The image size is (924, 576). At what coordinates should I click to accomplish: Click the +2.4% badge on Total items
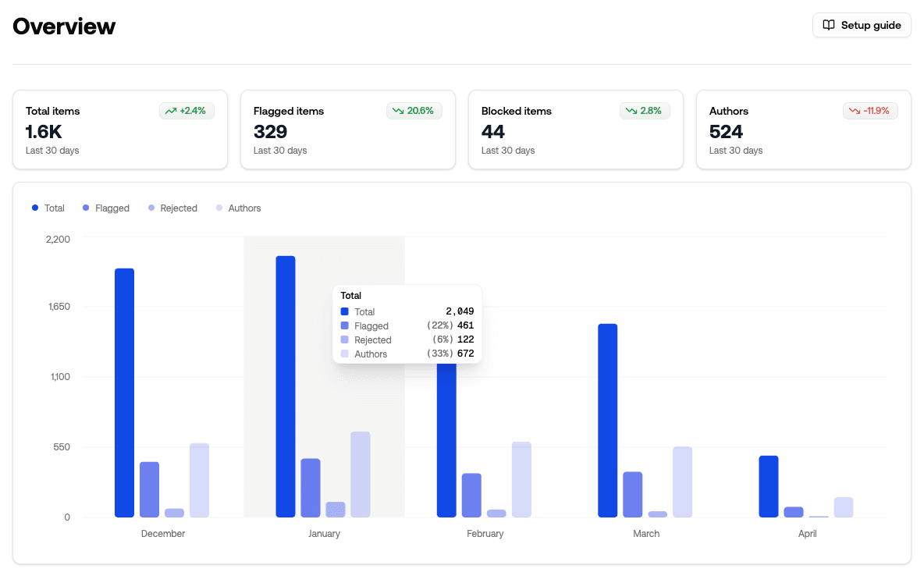[187, 110]
